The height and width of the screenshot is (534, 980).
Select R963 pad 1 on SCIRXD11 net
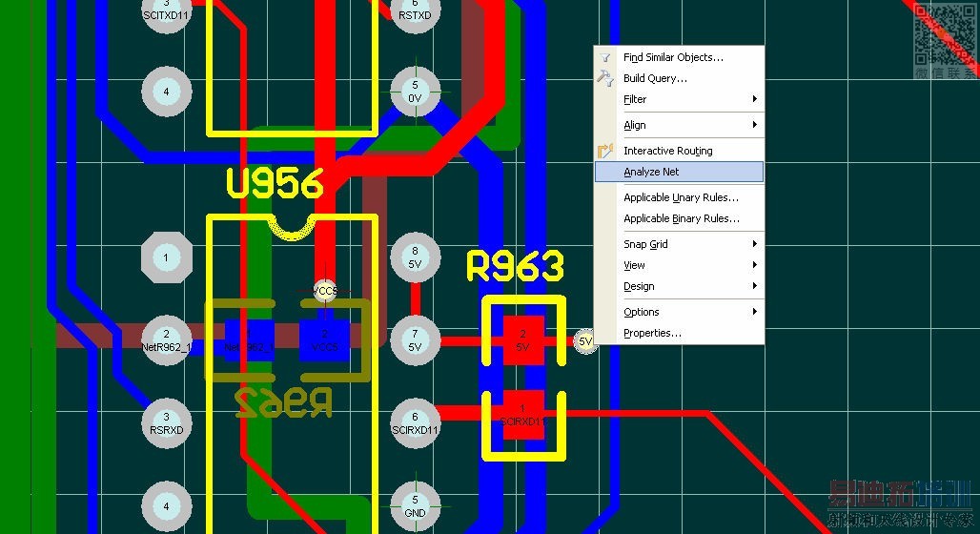(523, 415)
